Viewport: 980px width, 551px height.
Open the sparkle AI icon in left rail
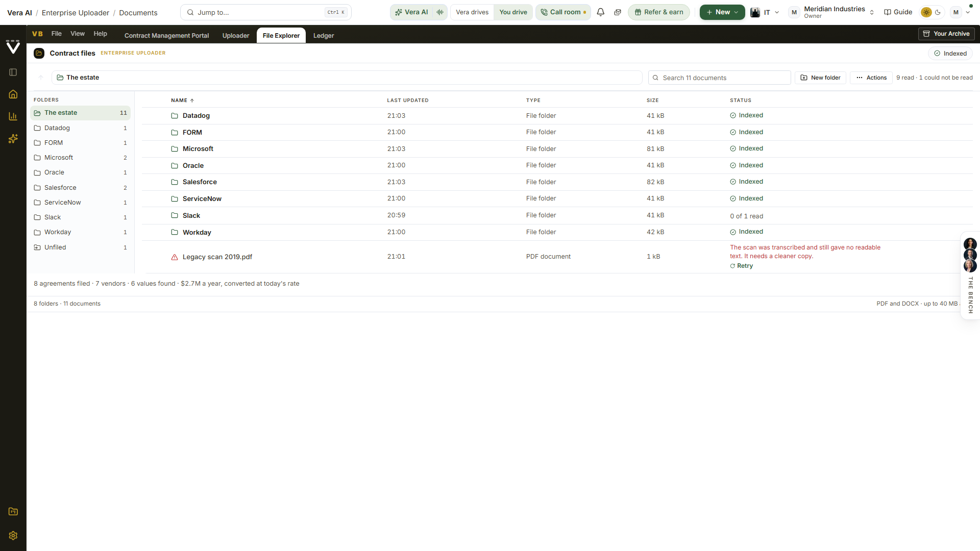point(13,139)
